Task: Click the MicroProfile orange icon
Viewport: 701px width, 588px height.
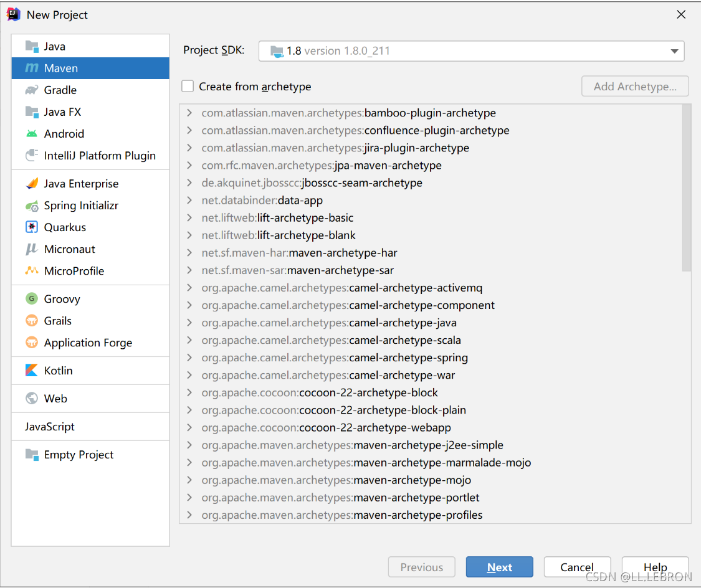Action: [x=32, y=271]
